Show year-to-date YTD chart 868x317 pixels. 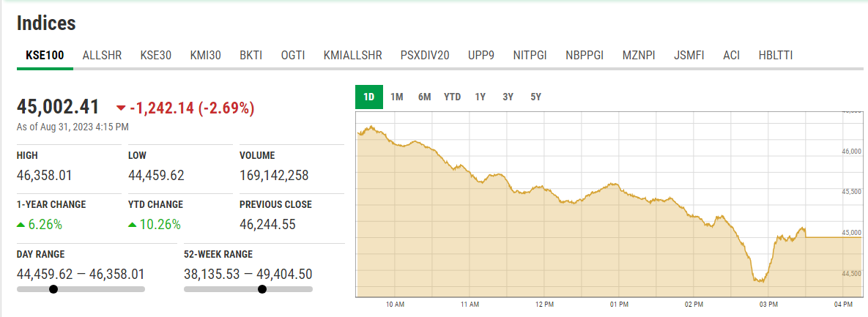pyautogui.click(x=453, y=97)
